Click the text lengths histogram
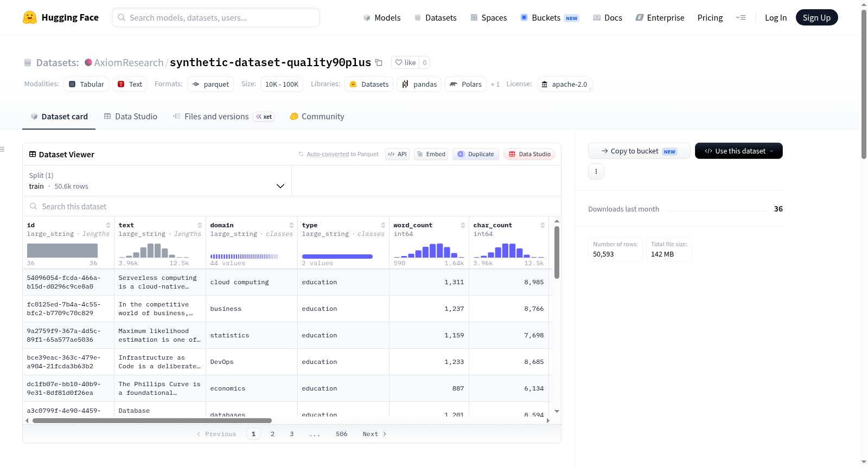 [154, 250]
